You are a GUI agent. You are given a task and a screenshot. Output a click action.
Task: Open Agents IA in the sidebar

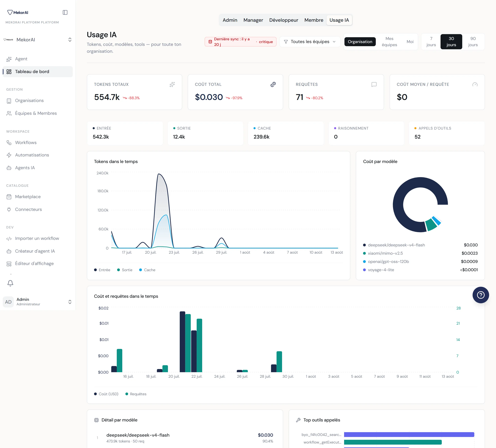tap(38, 168)
